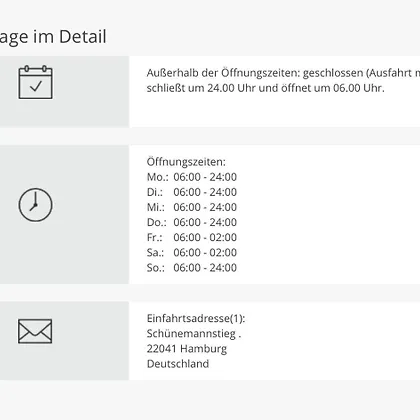Select Sunday 'So.:' hours row
Viewport: 420px width, 420px height.
(x=192, y=268)
